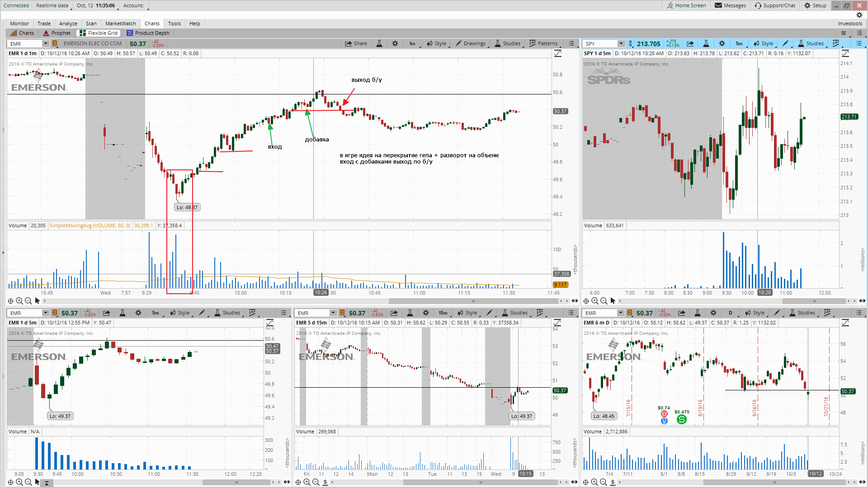Open Share menu on main EMR chart
The width and height of the screenshot is (868, 488).
356,43
